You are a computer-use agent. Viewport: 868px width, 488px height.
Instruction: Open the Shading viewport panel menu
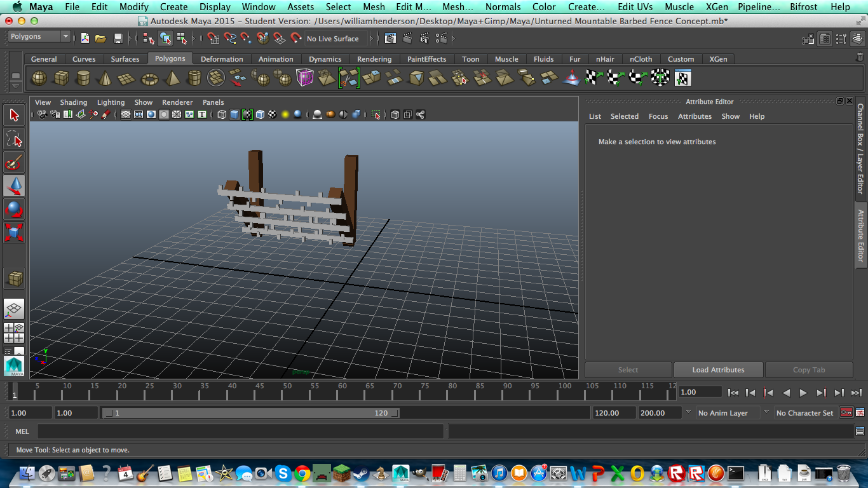[x=73, y=102]
